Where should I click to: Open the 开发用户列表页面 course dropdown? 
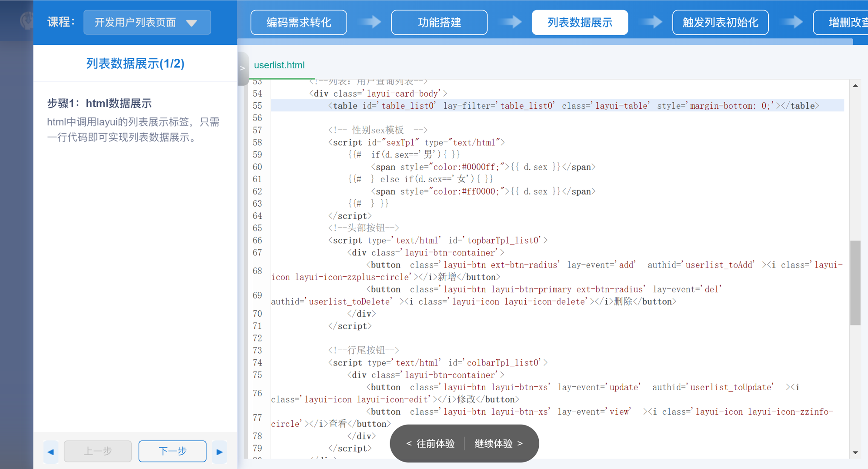coord(147,22)
